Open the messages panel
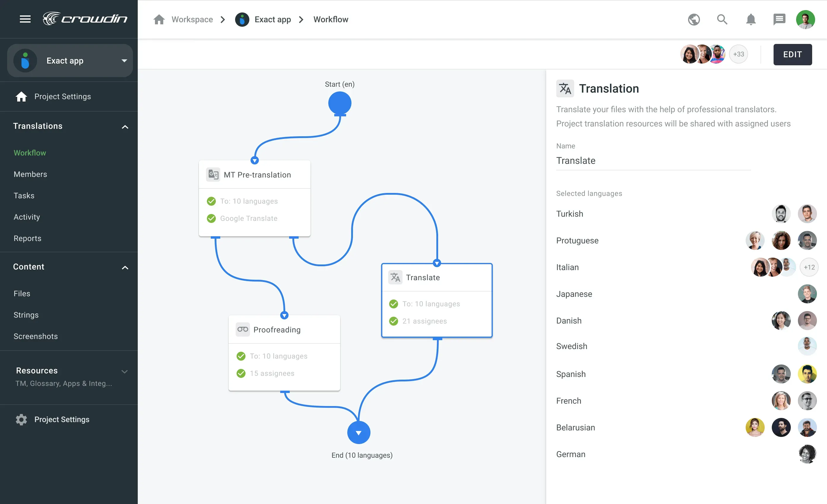The image size is (827, 504). 779,20
